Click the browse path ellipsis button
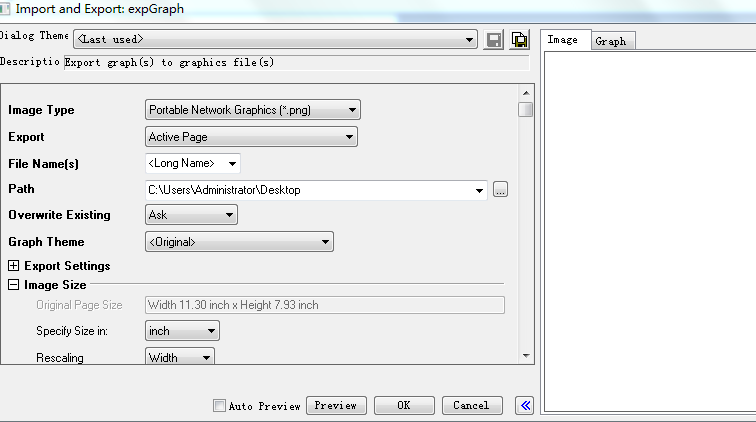The width and height of the screenshot is (756, 422). click(501, 190)
